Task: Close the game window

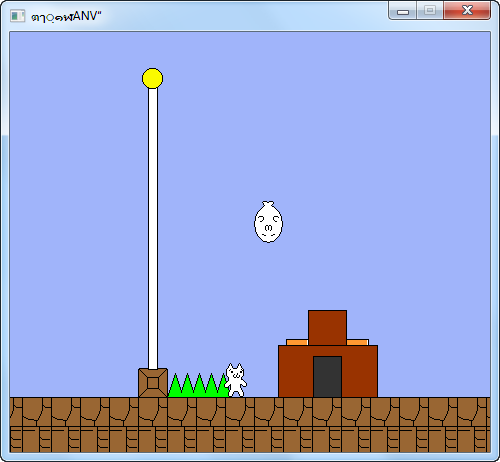Action: pos(467,11)
